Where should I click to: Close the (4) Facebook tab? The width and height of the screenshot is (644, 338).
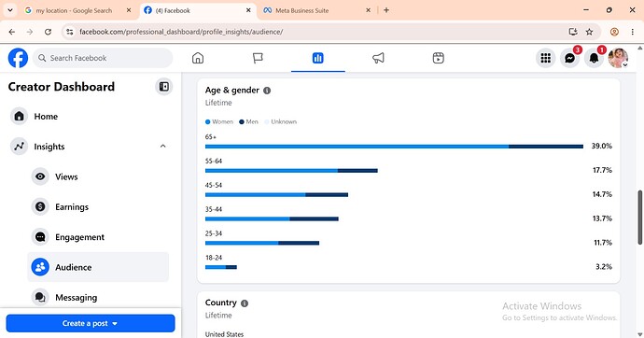tap(248, 10)
